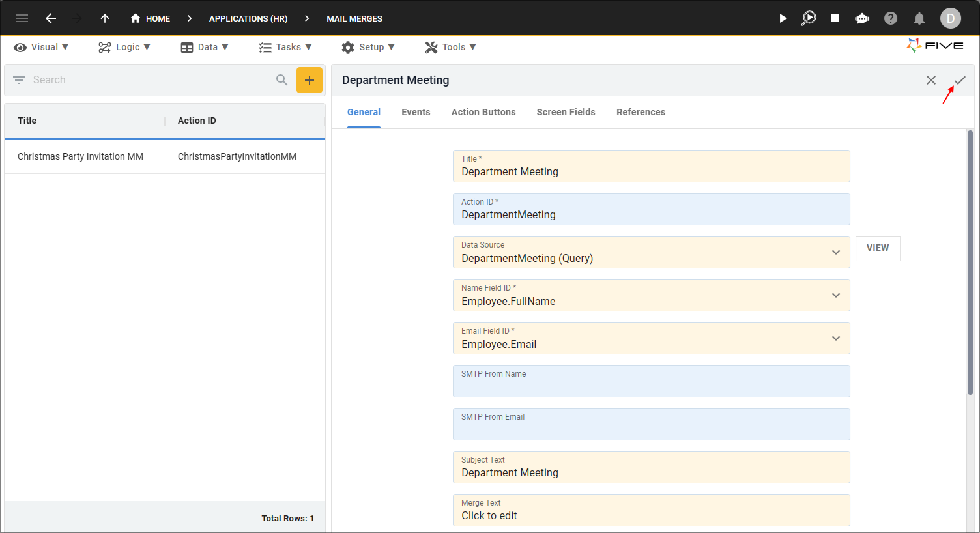The width and height of the screenshot is (980, 533).
Task: Click the form's vertical scrollbar
Action: click(970, 262)
